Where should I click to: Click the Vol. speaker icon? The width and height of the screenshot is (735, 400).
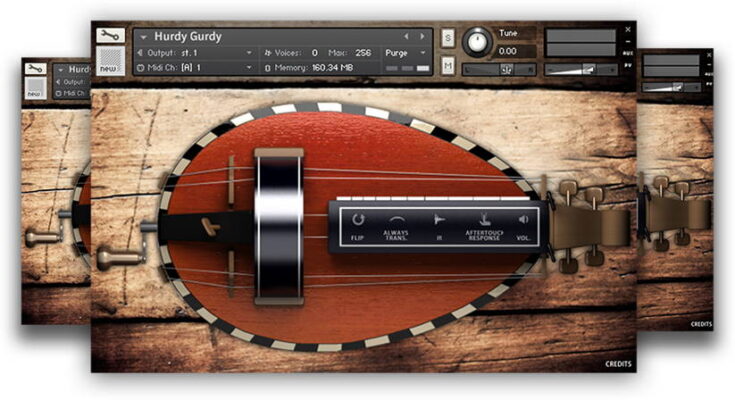point(522,226)
